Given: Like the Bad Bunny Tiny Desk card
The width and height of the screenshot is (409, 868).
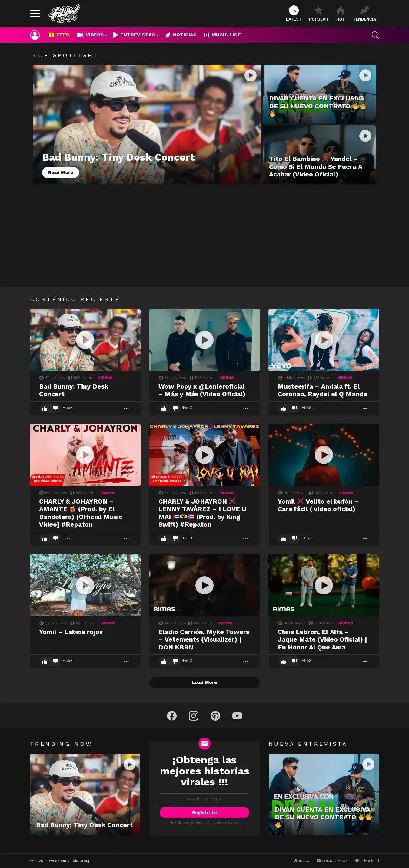Looking at the screenshot, I should pyautogui.click(x=45, y=408).
